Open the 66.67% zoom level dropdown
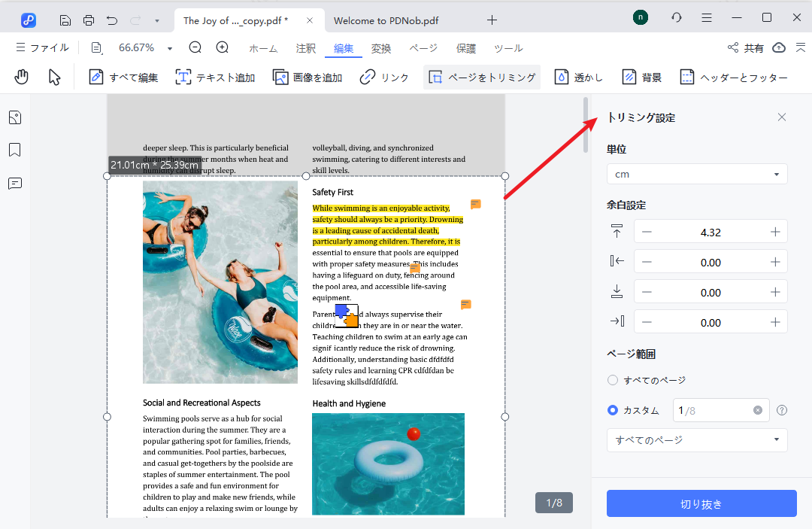This screenshot has height=529, width=812. [169, 49]
